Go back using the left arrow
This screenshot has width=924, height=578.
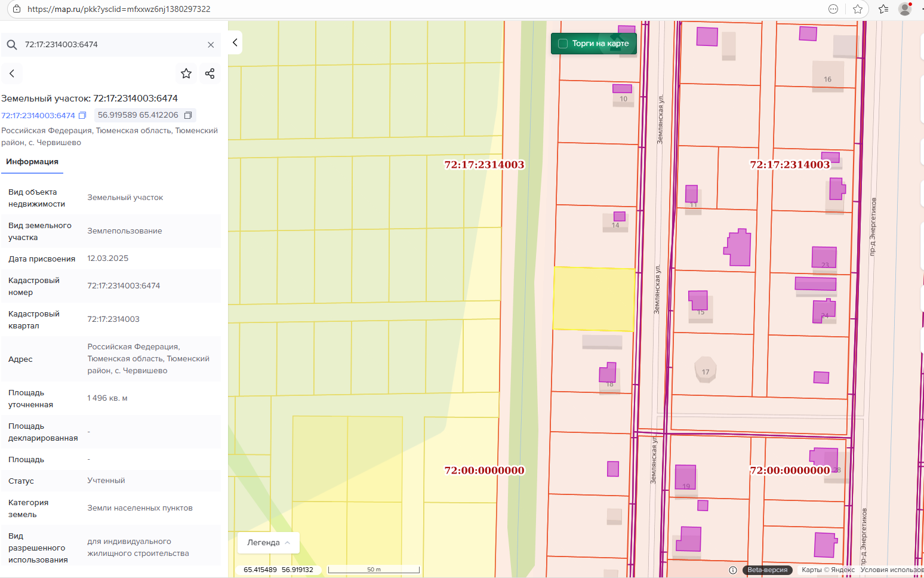point(12,73)
